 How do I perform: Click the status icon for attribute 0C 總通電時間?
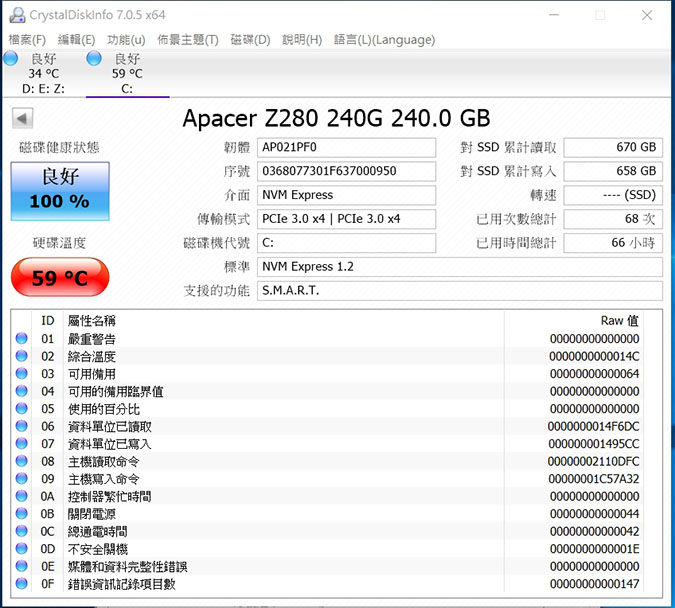coord(22,531)
